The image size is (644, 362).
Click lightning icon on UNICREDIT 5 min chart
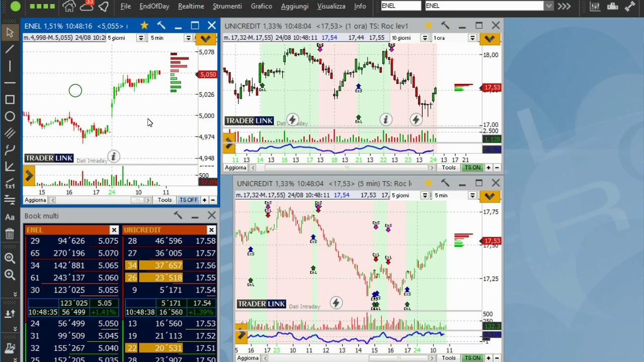tap(336, 303)
